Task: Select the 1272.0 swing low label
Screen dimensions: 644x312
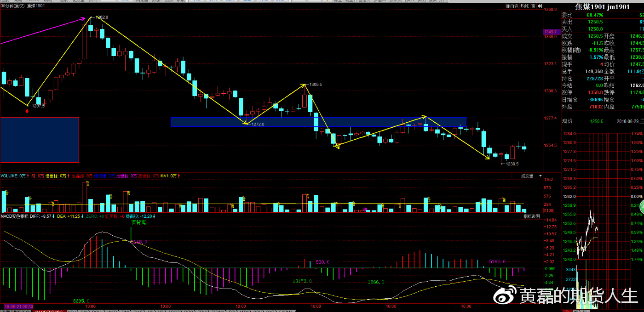Action: [258, 124]
